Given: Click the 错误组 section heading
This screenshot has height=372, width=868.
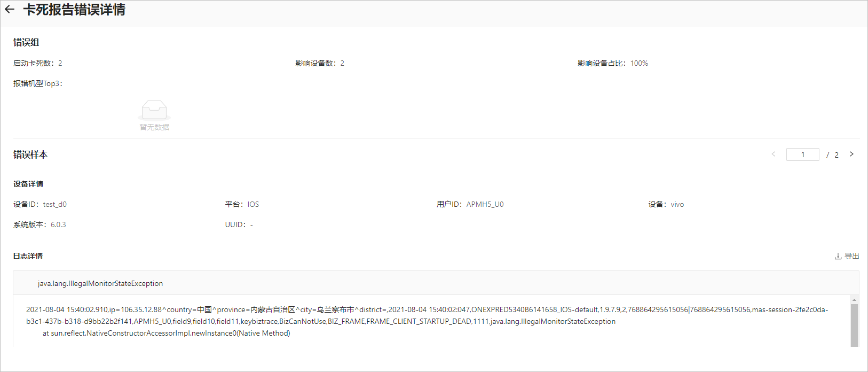Looking at the screenshot, I should [26, 42].
